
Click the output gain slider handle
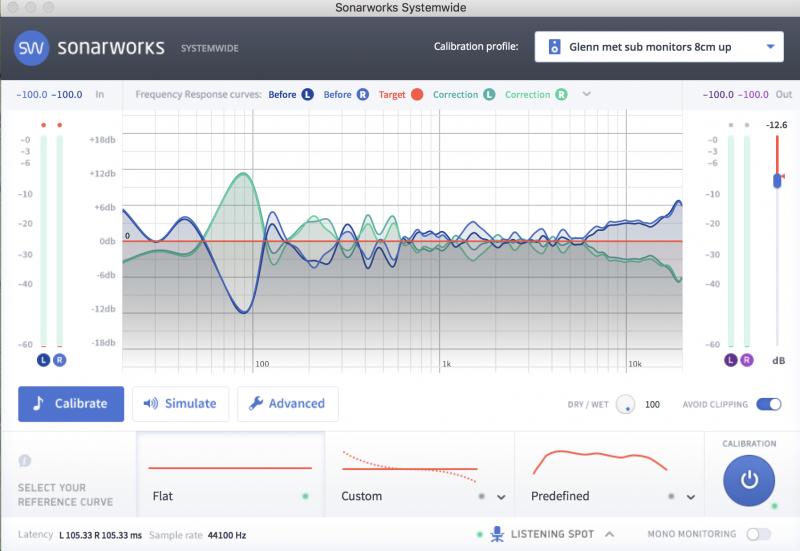pos(777,180)
